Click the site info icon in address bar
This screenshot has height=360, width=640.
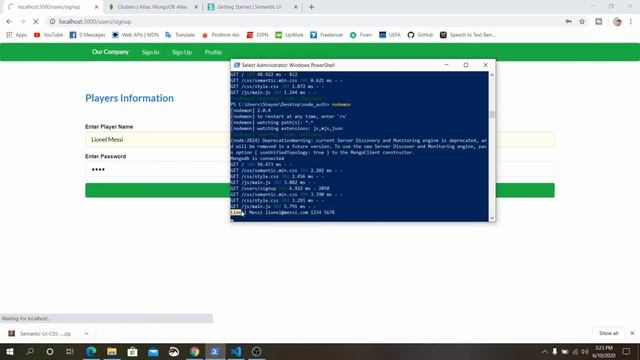point(52,22)
